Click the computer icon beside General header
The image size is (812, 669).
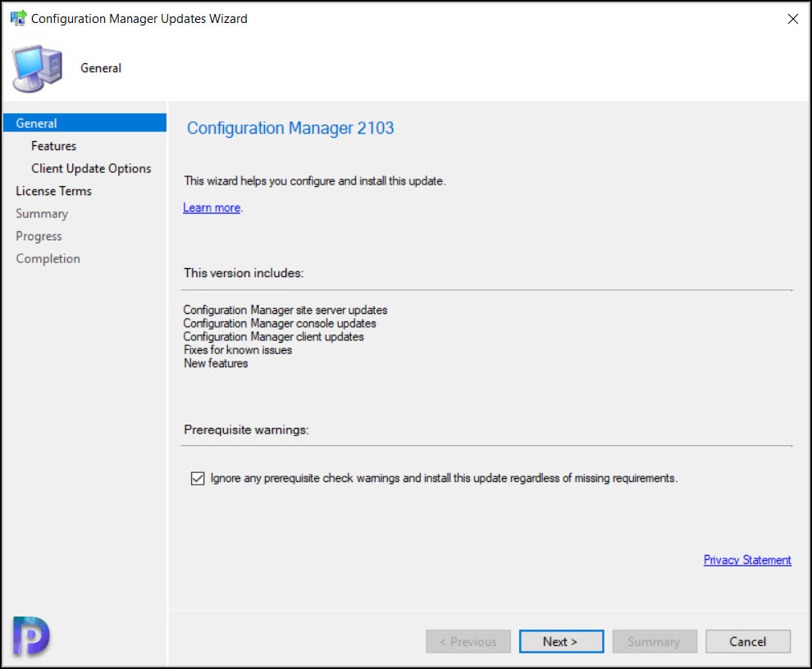[37, 68]
